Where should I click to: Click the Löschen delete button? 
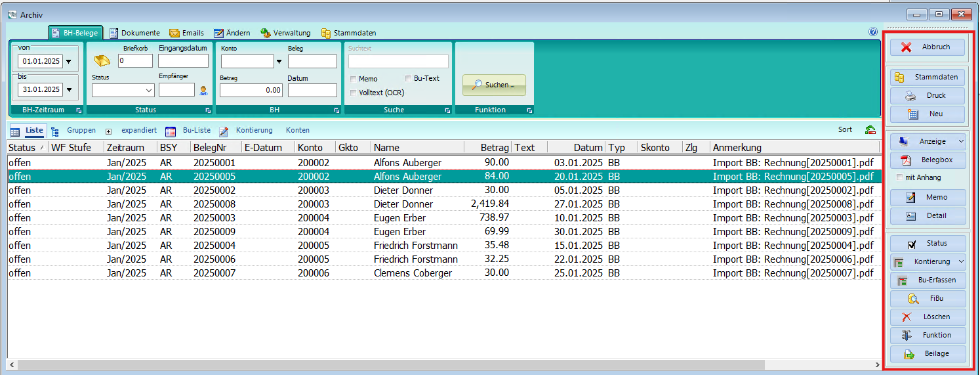coord(928,317)
